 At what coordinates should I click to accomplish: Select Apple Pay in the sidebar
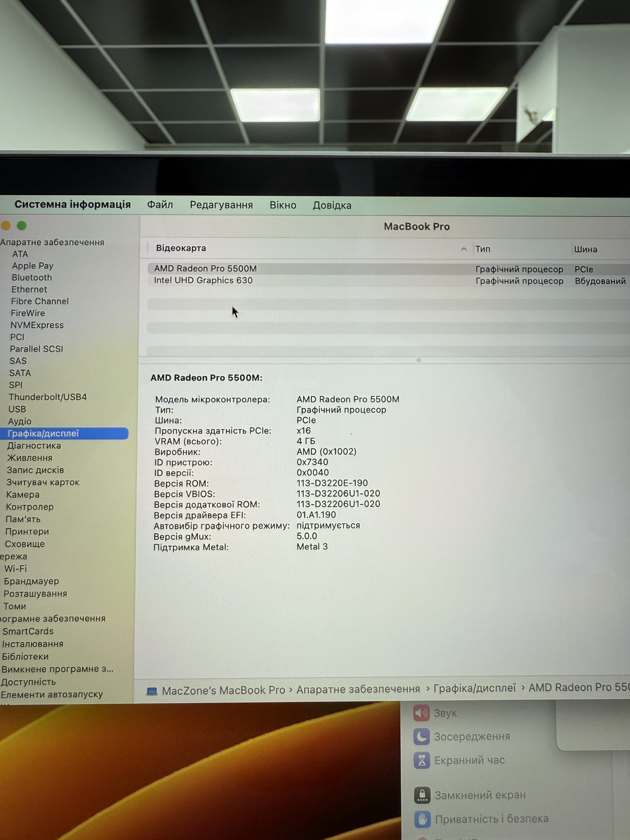33,266
